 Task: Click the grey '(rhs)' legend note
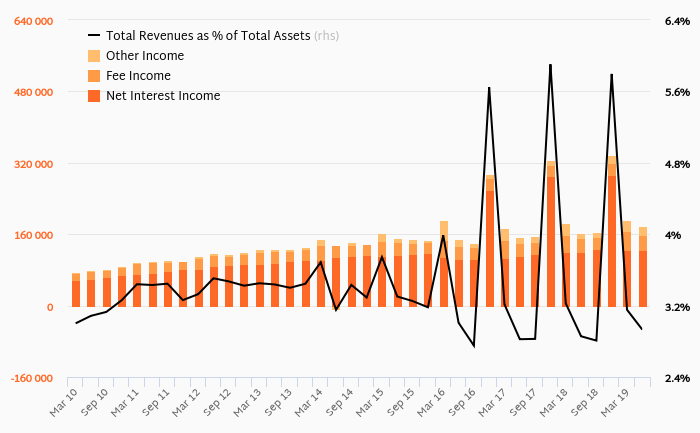[326, 36]
